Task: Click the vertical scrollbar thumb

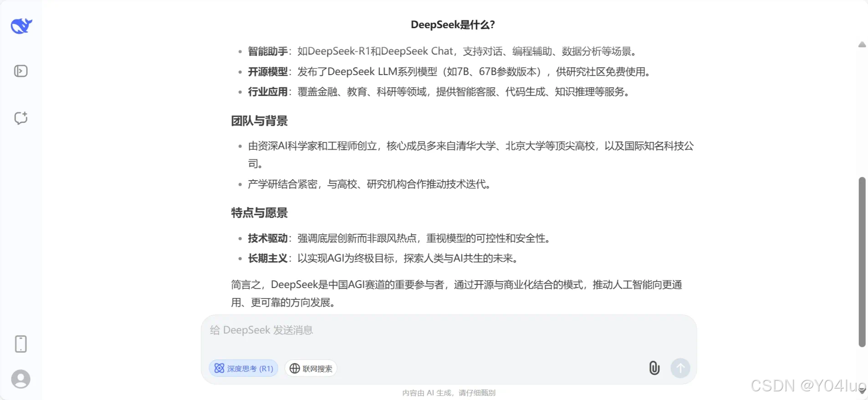Action: tap(862, 262)
